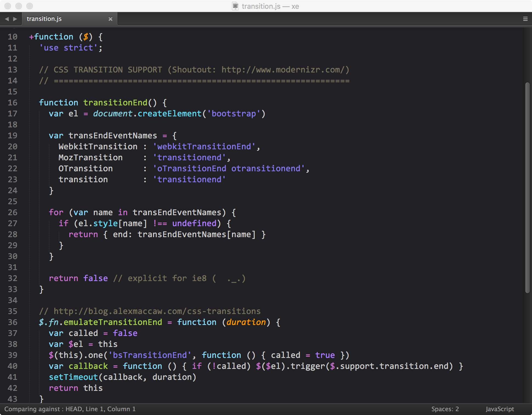This screenshot has width=532, height=415.
Task: Open the JavaScript syntax selector
Action: tap(500, 409)
